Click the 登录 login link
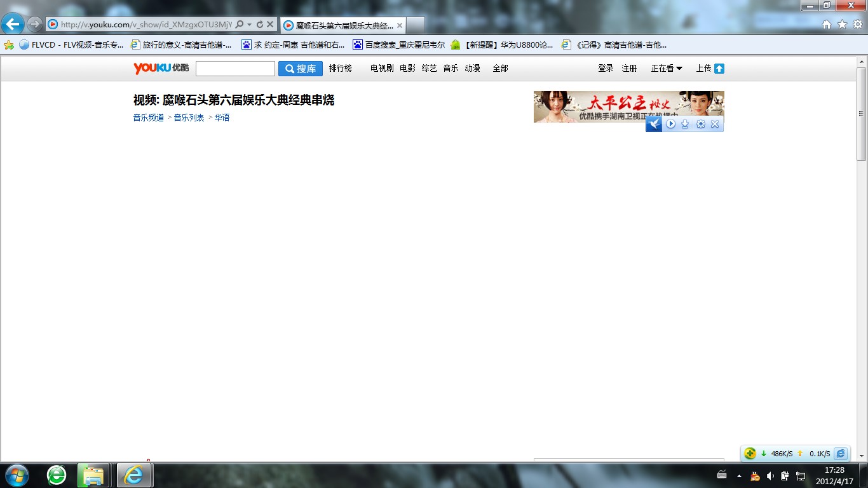Image resolution: width=868 pixels, height=488 pixels. click(x=606, y=68)
